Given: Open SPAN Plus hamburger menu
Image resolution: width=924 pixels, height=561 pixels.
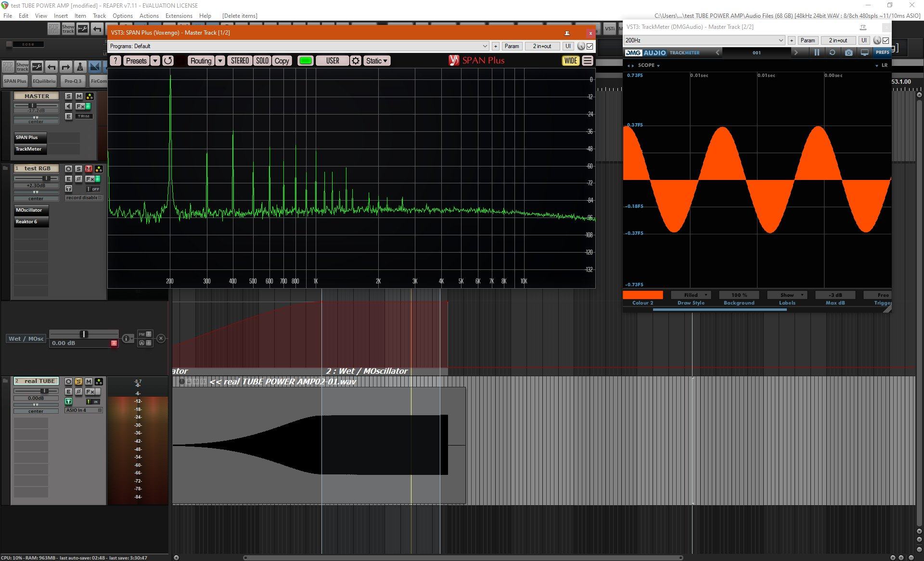Looking at the screenshot, I should click(x=588, y=61).
